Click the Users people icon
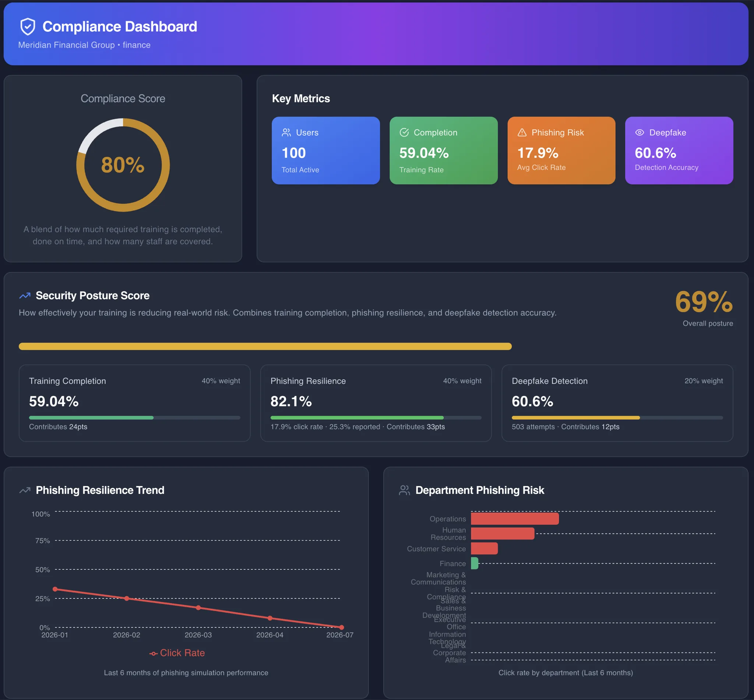This screenshot has height=700, width=754. coord(286,132)
